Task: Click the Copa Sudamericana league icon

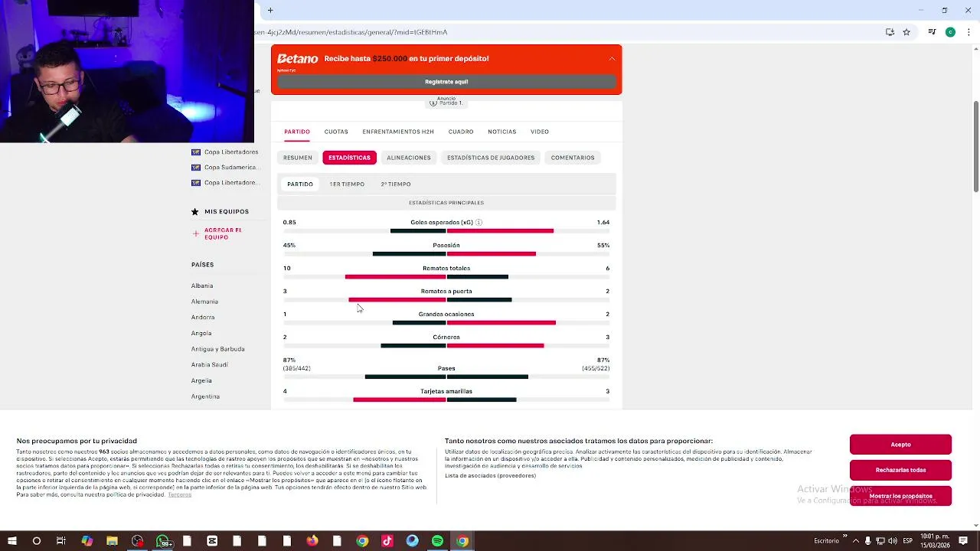Action: [196, 168]
